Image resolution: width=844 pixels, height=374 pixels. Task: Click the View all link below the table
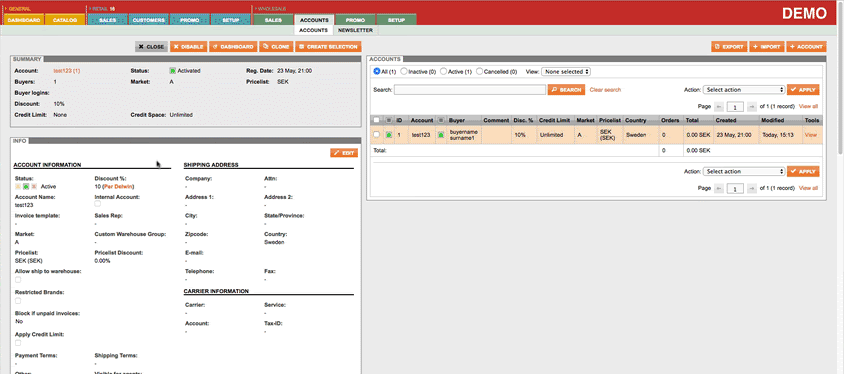coord(808,188)
